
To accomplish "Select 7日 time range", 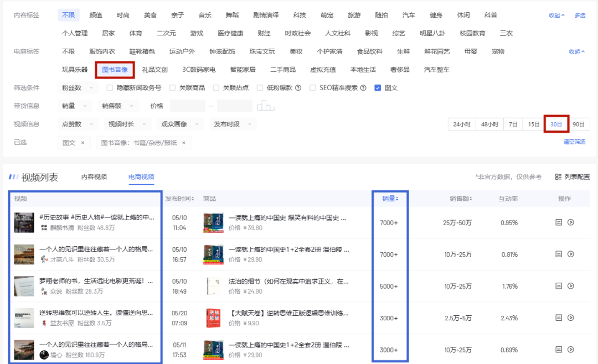I will point(513,124).
